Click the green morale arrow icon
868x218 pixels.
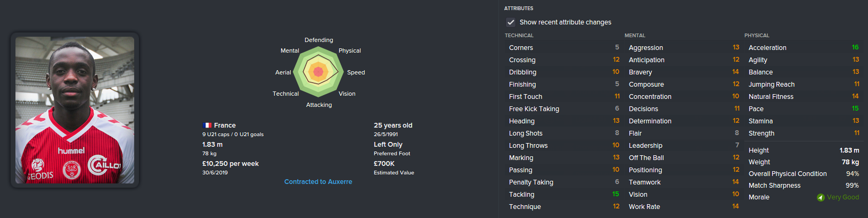(x=821, y=197)
